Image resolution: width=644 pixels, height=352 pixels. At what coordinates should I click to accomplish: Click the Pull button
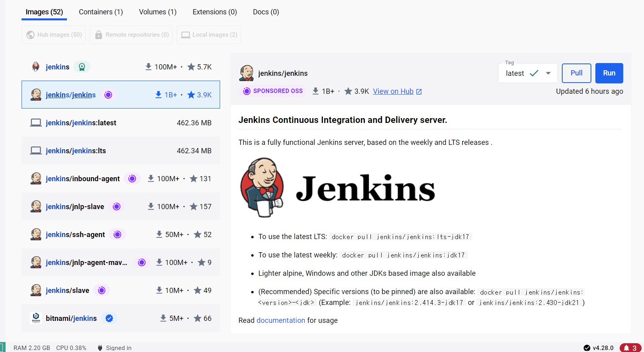pos(577,73)
